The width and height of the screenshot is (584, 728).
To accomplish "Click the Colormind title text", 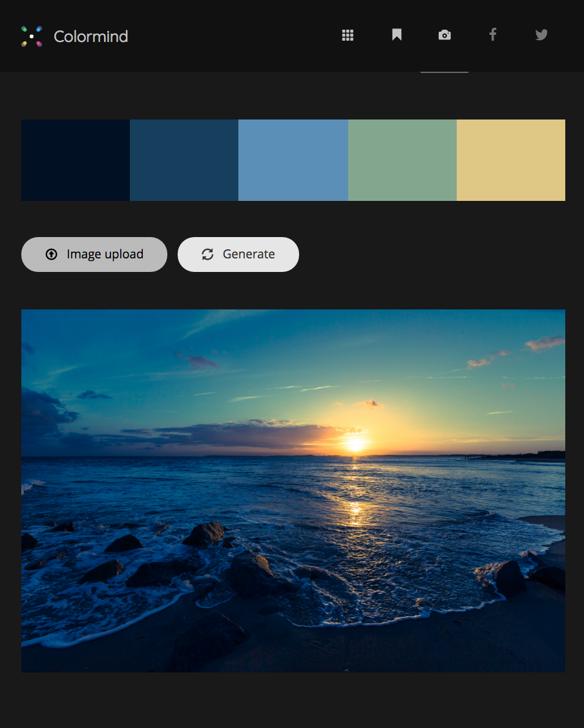I will click(91, 37).
